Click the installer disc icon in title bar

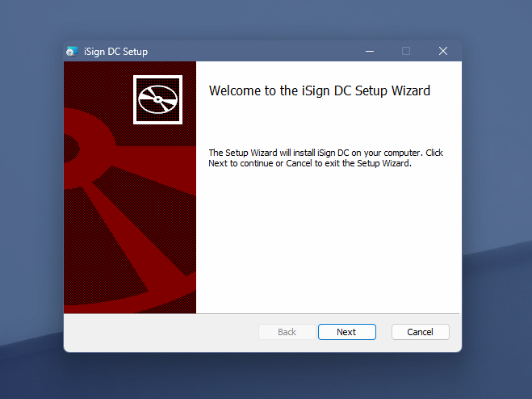click(x=72, y=51)
